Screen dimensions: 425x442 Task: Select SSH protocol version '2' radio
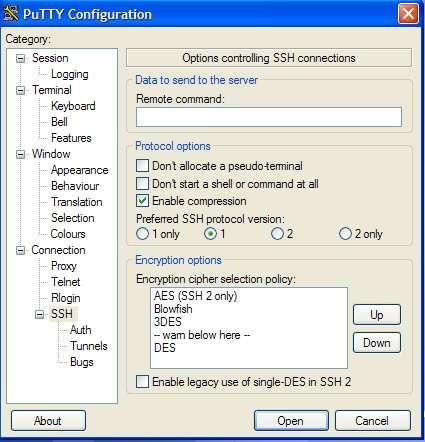pos(277,234)
